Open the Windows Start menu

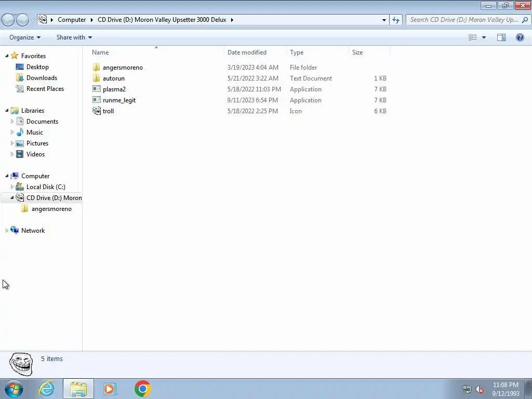click(x=14, y=389)
